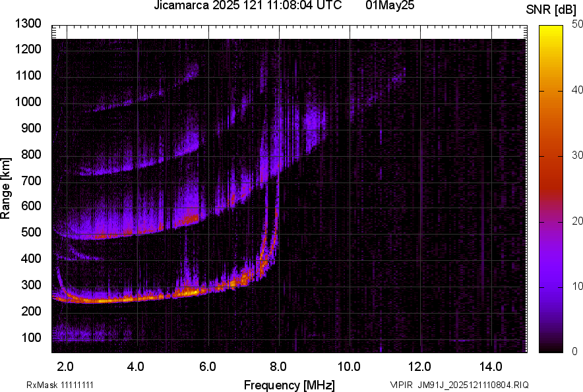Click the SNR colorbar gradient strip
Screen dimensions: 583x392
(x=551, y=189)
